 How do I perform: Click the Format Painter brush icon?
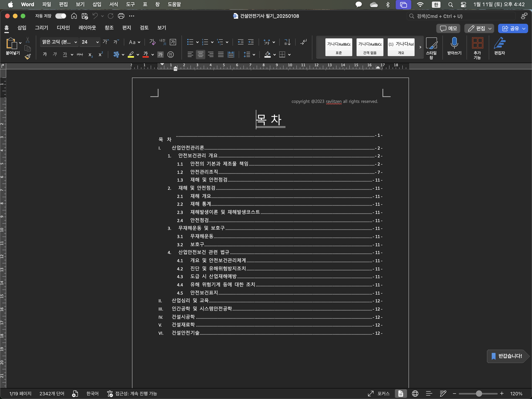[28, 56]
